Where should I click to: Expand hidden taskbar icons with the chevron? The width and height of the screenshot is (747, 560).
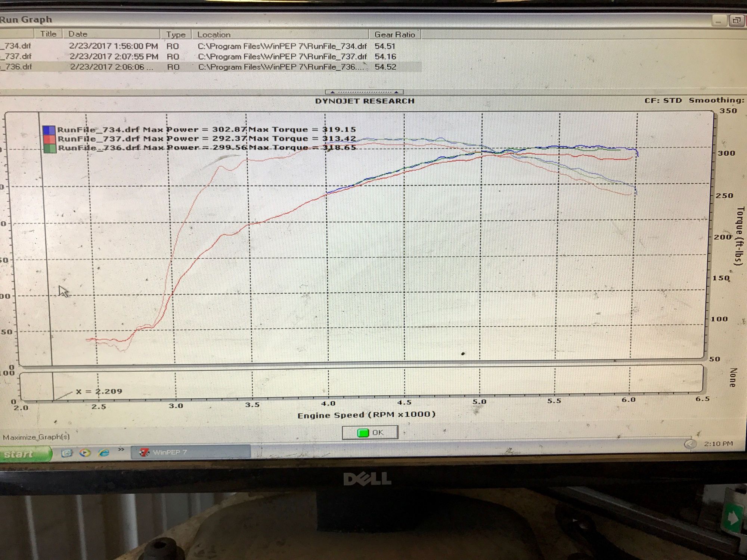(121, 449)
